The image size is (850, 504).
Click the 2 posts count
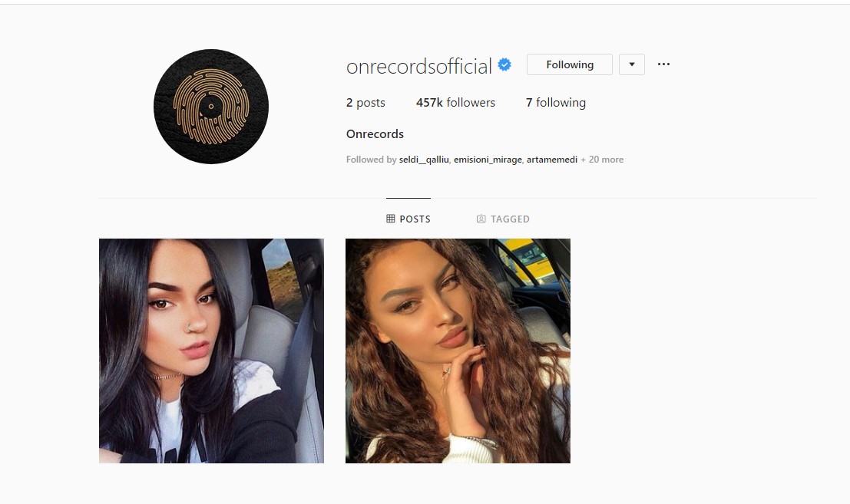tap(365, 102)
